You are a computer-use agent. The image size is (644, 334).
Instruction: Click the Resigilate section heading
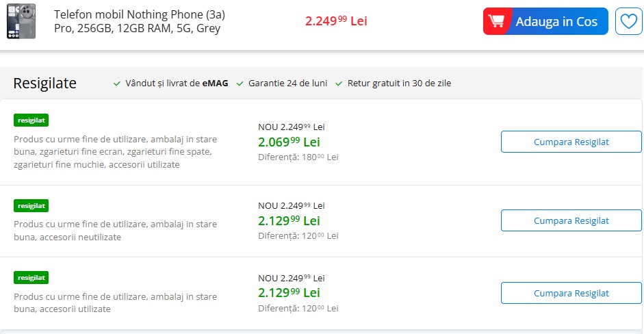point(44,83)
